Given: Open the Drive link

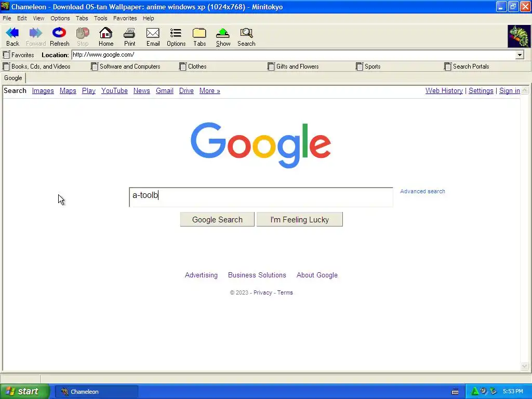Looking at the screenshot, I should coord(187,91).
